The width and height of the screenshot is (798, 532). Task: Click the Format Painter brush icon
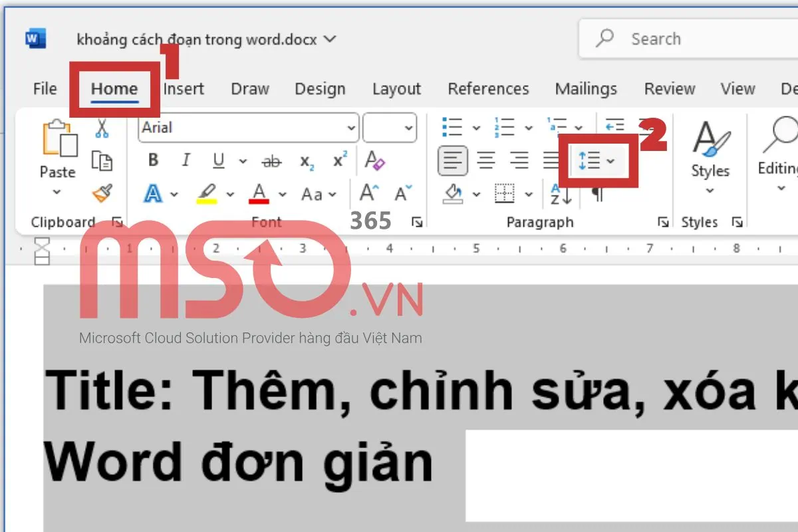click(102, 194)
